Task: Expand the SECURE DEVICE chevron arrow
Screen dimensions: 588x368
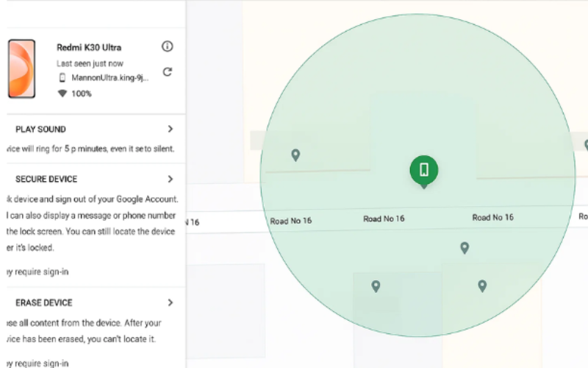Action: 170,179
